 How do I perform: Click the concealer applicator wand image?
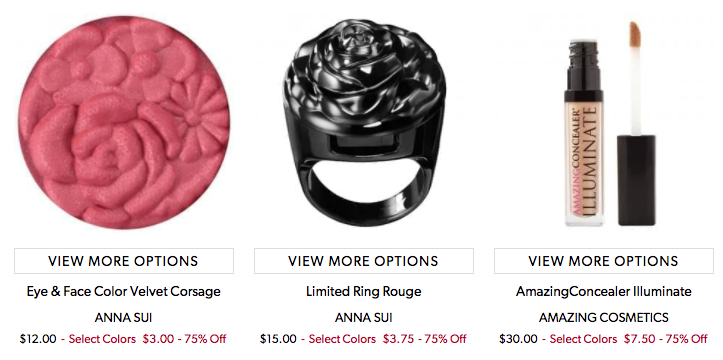pyautogui.click(x=637, y=124)
